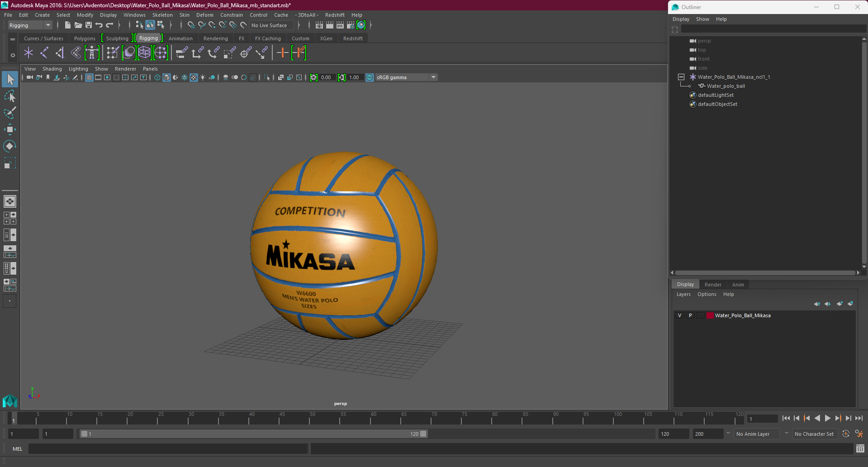The width and height of the screenshot is (868, 467).
Task: Activate the Rotate tool
Action: tap(10, 146)
